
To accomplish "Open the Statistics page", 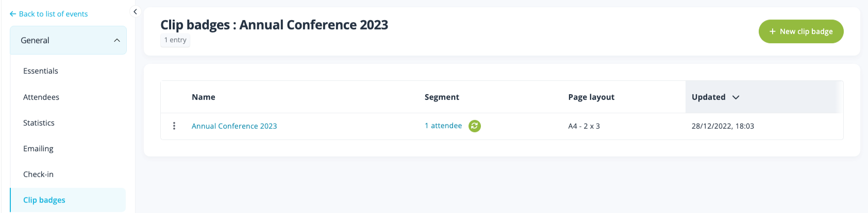I will (x=39, y=123).
